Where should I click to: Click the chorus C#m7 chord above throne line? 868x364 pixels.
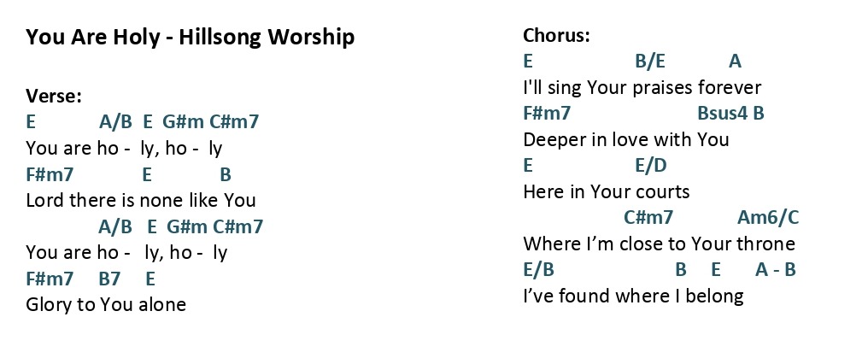[648, 217]
